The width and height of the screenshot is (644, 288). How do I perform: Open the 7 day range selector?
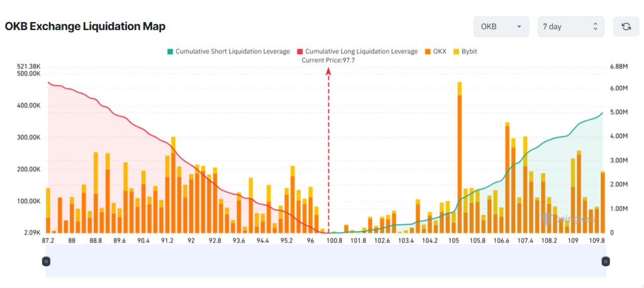tap(570, 26)
